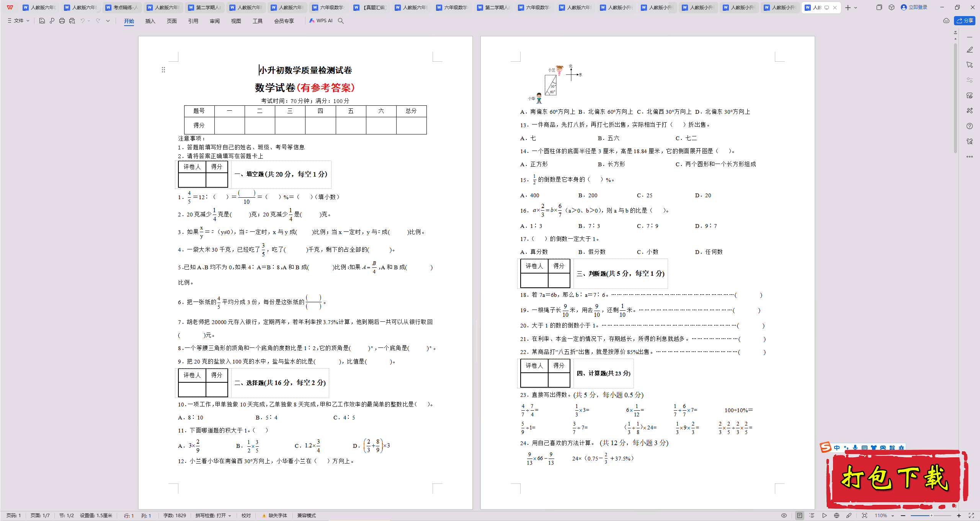
Task: Close the active document tab
Action: (835, 7)
